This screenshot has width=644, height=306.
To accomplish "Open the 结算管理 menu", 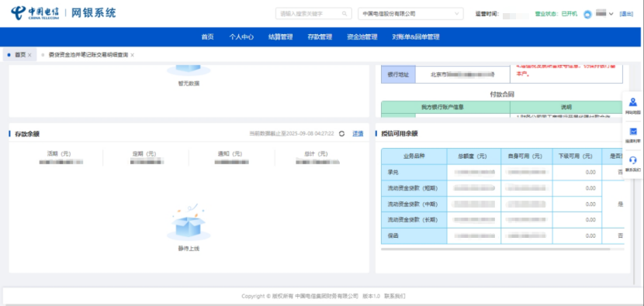I will click(x=281, y=37).
